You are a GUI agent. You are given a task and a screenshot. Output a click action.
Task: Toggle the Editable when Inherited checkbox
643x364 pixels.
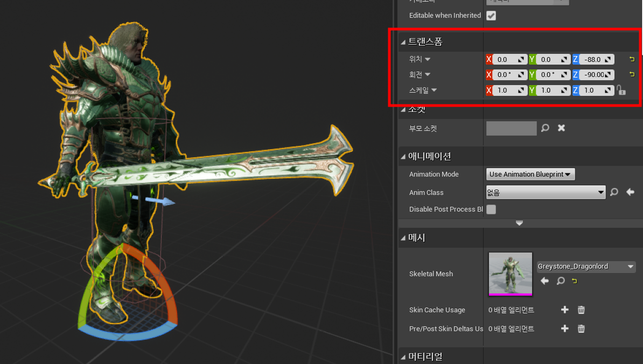coord(491,16)
